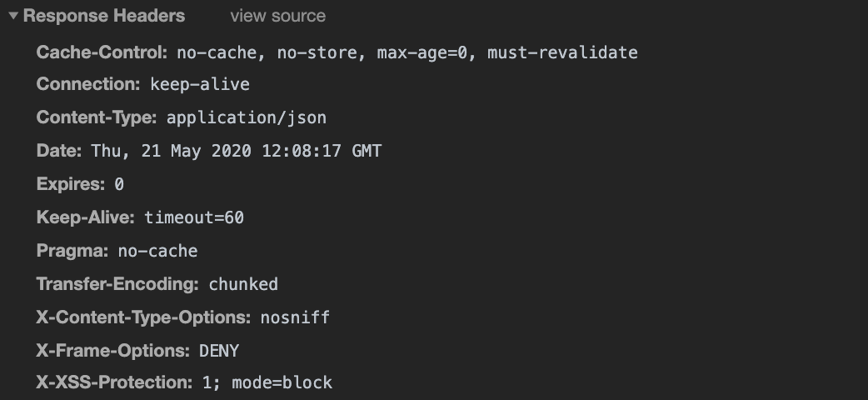Image resolution: width=868 pixels, height=400 pixels.
Task: Collapse the Response Headers disclosure triangle
Action: pyautogui.click(x=13, y=16)
